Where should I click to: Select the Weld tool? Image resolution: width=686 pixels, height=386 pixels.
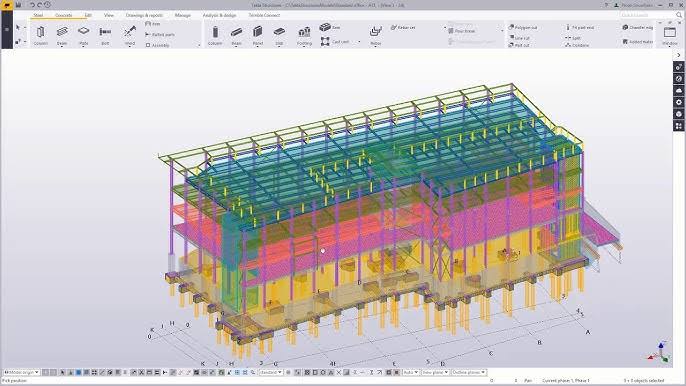click(130, 35)
